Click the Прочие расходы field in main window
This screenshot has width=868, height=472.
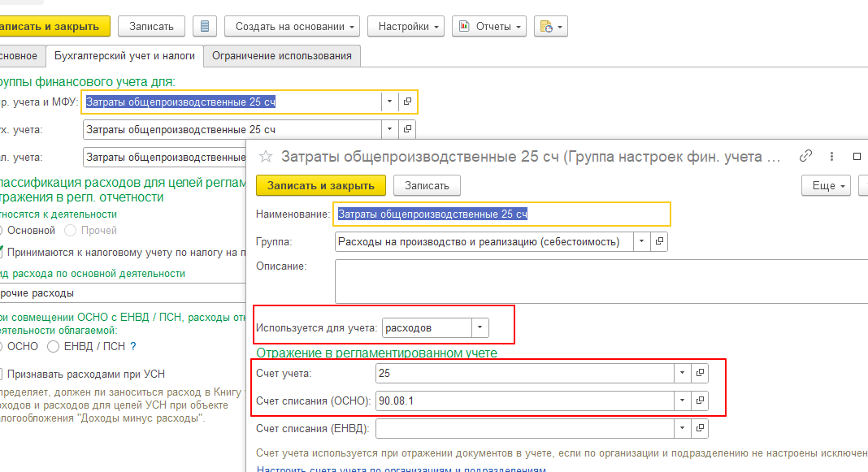click(x=123, y=292)
